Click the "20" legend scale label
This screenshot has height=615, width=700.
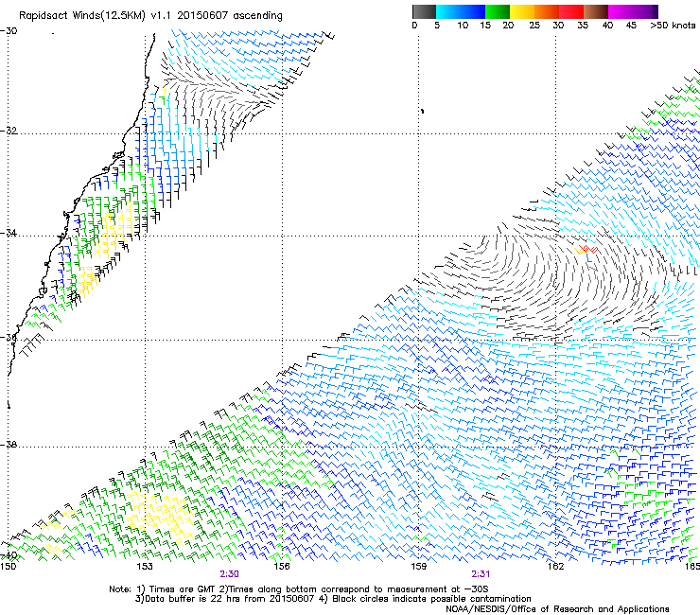pyautogui.click(x=508, y=25)
